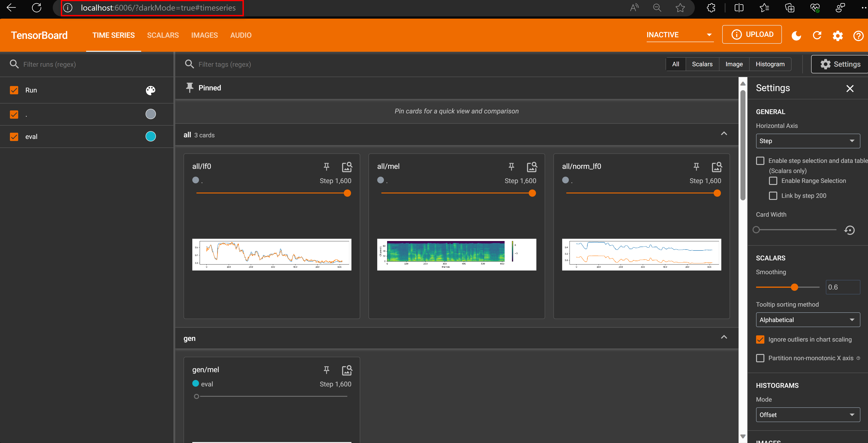
Task: Adjust the Smoothing slider handle
Action: click(795, 287)
